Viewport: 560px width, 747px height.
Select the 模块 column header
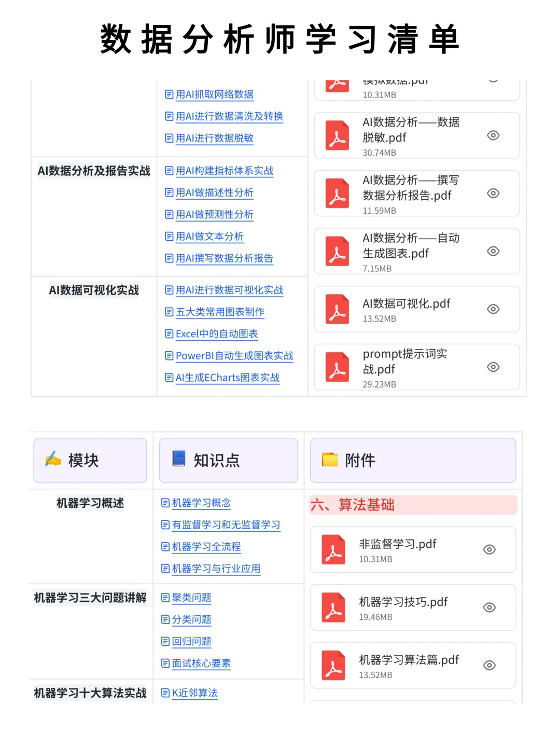point(83,460)
